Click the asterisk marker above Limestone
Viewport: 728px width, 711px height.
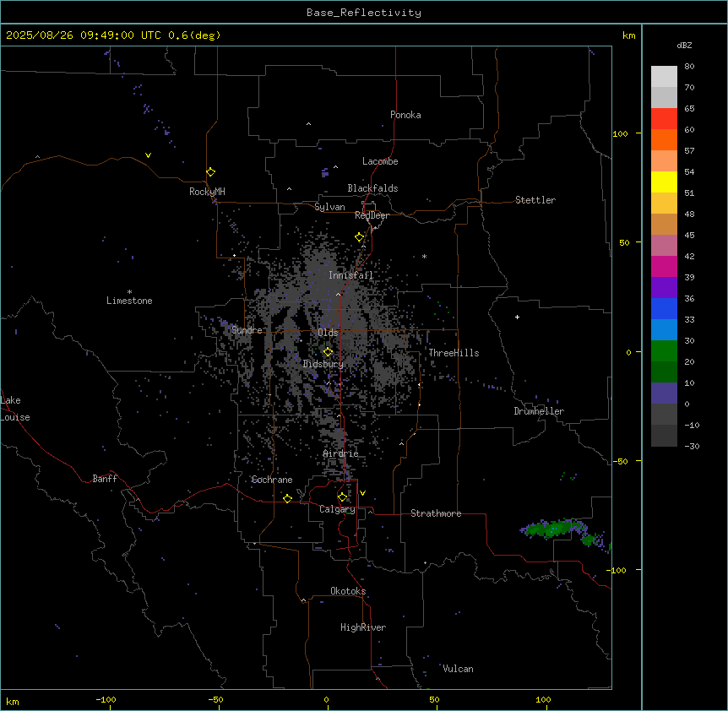pos(129,292)
